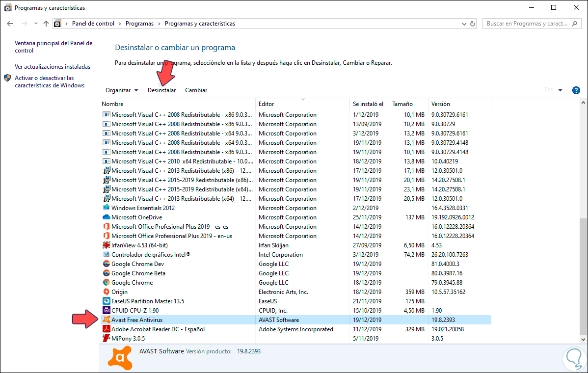588x373 pixels.
Task: Open the address bar history dropdown
Action: pyautogui.click(x=464, y=24)
